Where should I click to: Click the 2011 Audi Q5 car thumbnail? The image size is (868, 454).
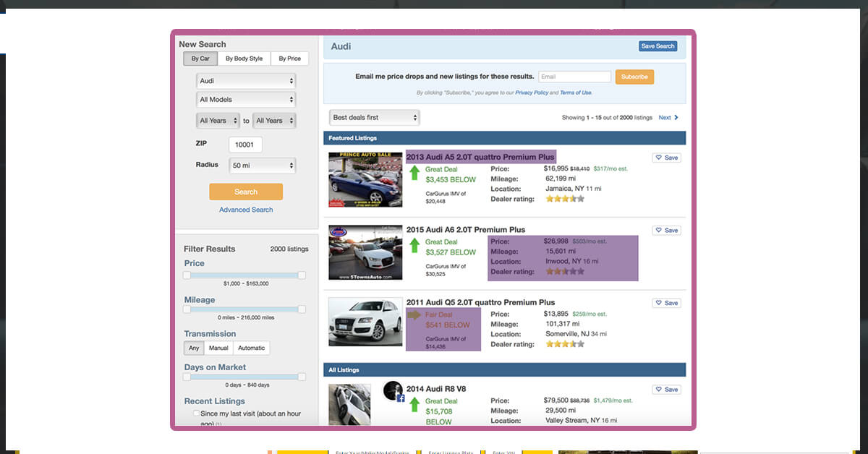coord(365,322)
